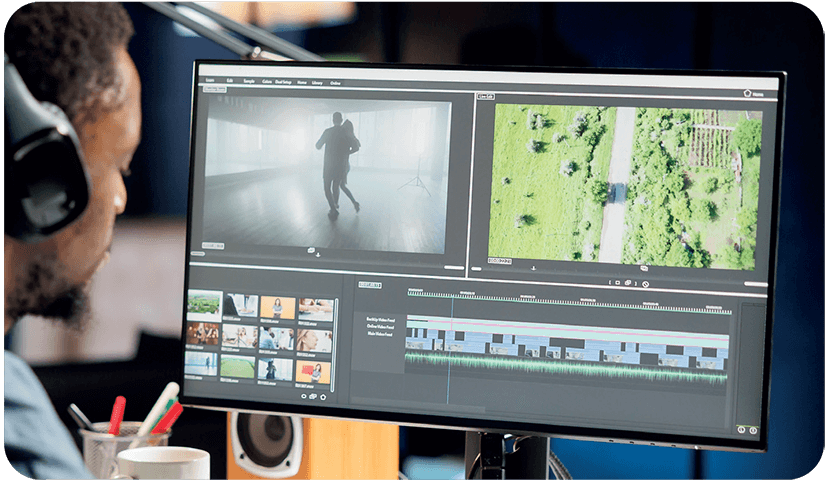Click the circle-slash icon above the timeline
This screenshot has height=483, width=827.
pos(646,284)
